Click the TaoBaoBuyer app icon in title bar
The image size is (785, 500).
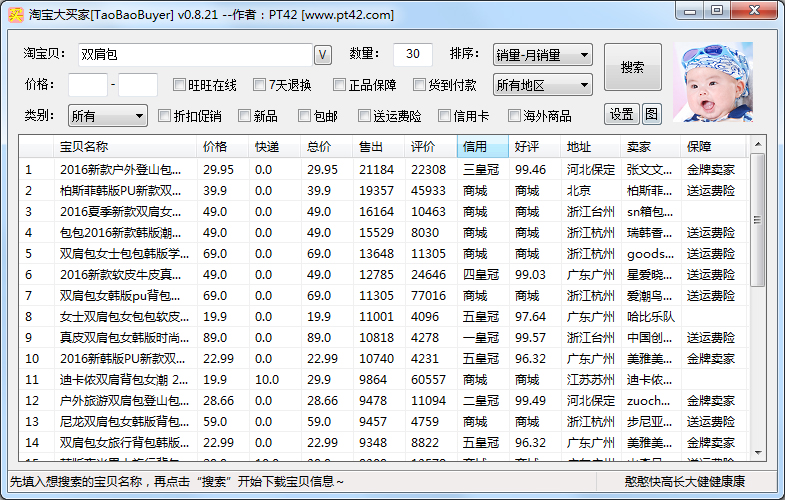[16, 15]
